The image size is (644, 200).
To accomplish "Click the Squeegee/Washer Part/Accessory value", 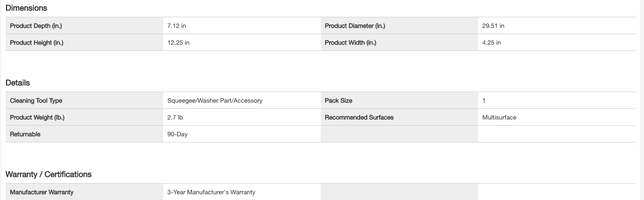I will click(215, 100).
